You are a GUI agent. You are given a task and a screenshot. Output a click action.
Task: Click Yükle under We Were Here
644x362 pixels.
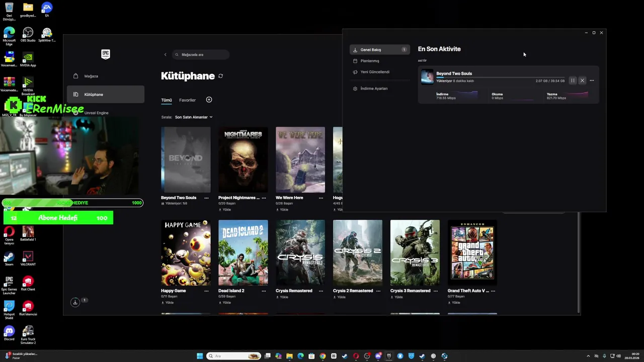coord(282,210)
